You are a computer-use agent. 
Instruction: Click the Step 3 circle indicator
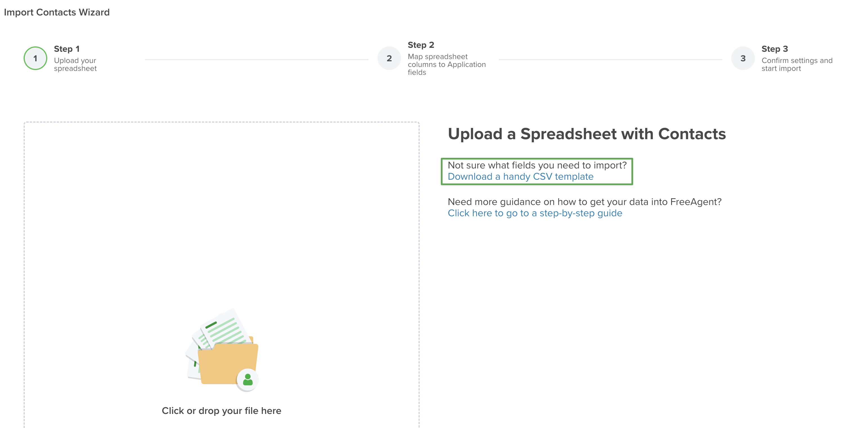pos(743,58)
